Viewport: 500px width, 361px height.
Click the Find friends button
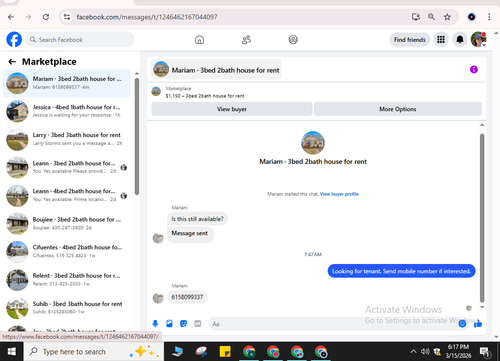[x=410, y=40]
